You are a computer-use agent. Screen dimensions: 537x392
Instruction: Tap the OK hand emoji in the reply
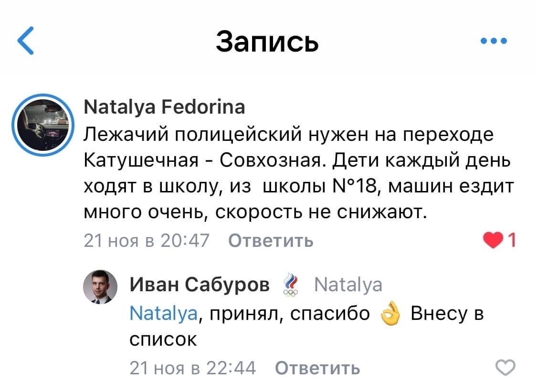click(390, 315)
